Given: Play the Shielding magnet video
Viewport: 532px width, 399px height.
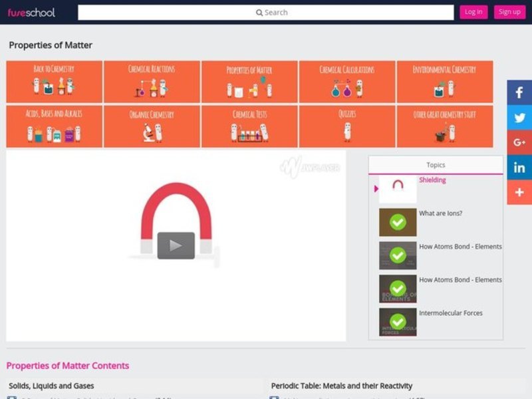Looking at the screenshot, I should click(x=176, y=245).
